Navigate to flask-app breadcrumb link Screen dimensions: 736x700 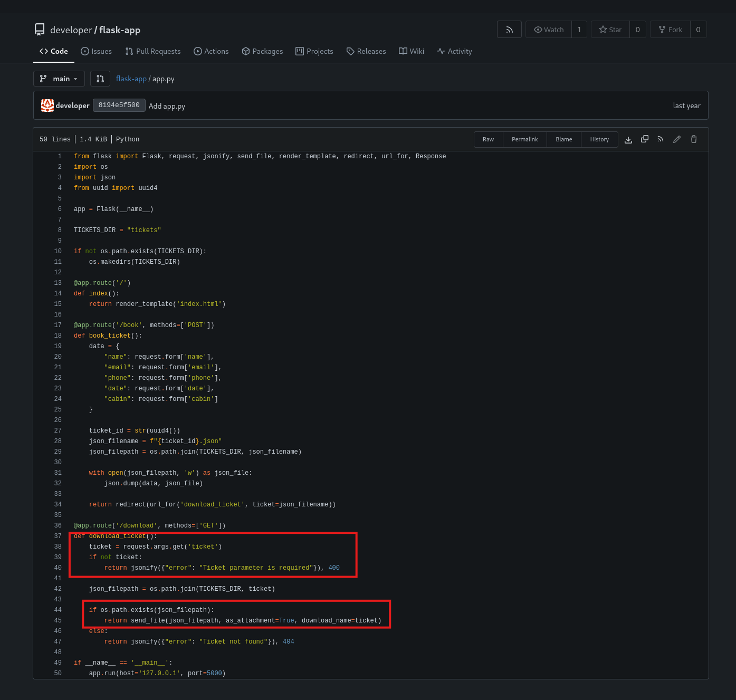[x=131, y=79]
